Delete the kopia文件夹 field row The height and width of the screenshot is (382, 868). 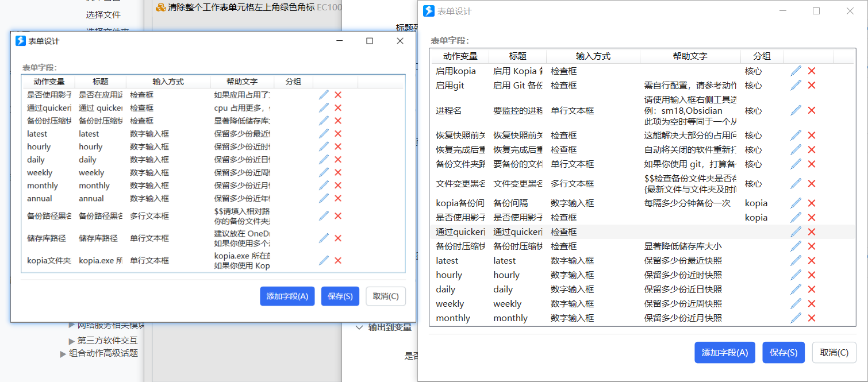pyautogui.click(x=339, y=260)
